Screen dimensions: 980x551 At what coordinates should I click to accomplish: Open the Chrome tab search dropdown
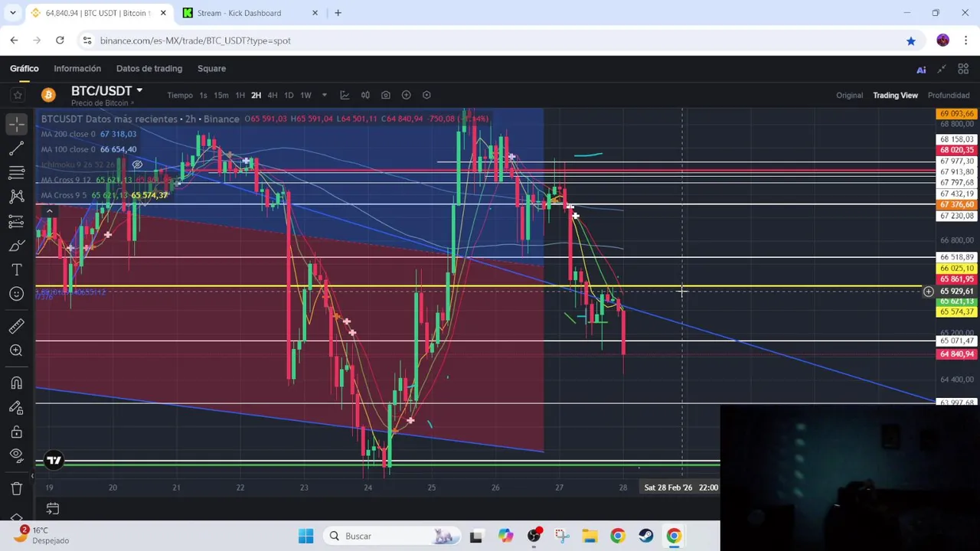(12, 13)
